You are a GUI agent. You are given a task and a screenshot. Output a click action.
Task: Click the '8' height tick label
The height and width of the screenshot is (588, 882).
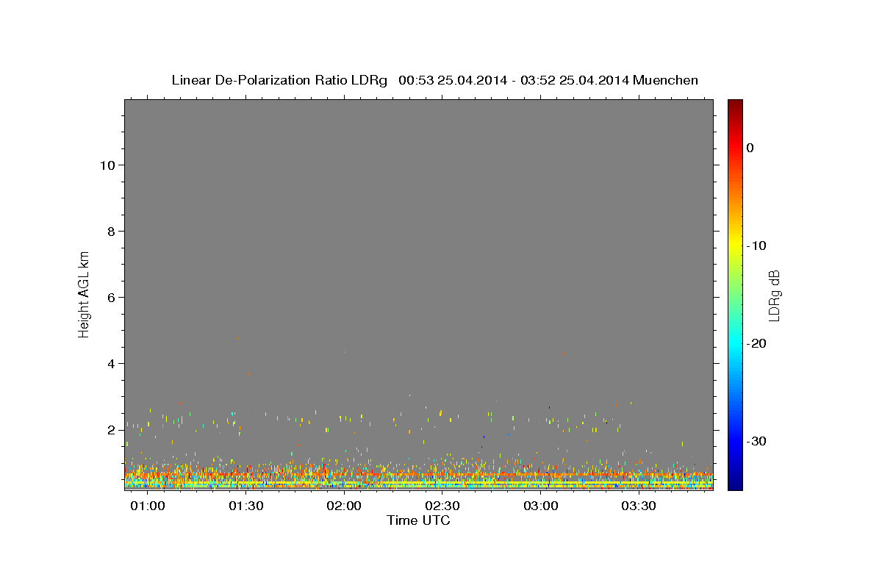tap(110, 232)
